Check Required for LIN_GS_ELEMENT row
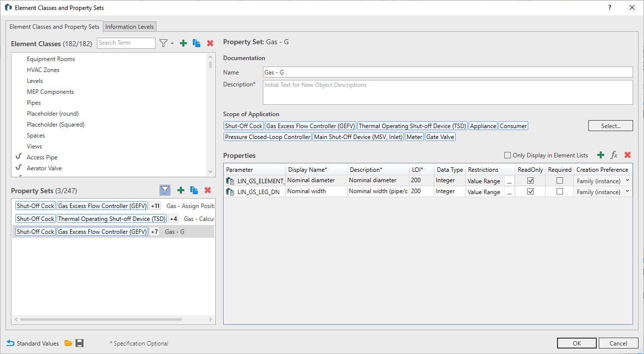Viewport: 644px width, 354px height. click(560, 181)
